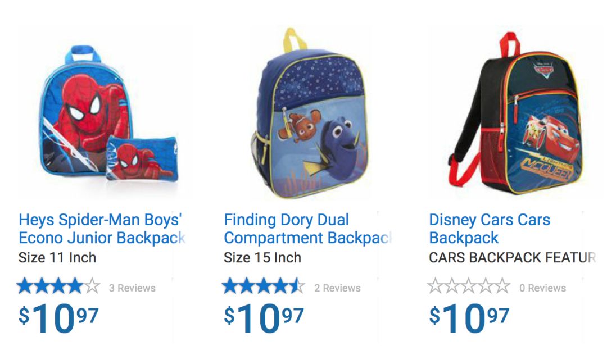Image resolution: width=607 pixels, height=364 pixels.
Task: Open Finding Dory Dual Compartment Backpack link
Action: pyautogui.click(x=306, y=229)
